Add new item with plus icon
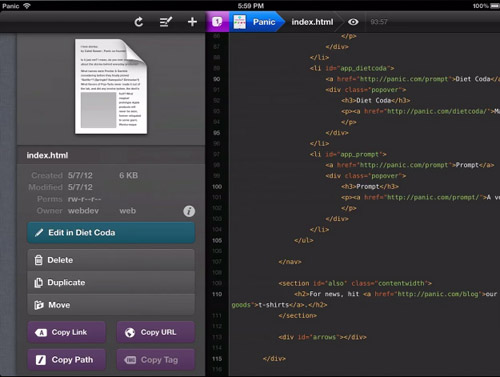Screen dimensions: 500x377 pyautogui.click(x=192, y=22)
